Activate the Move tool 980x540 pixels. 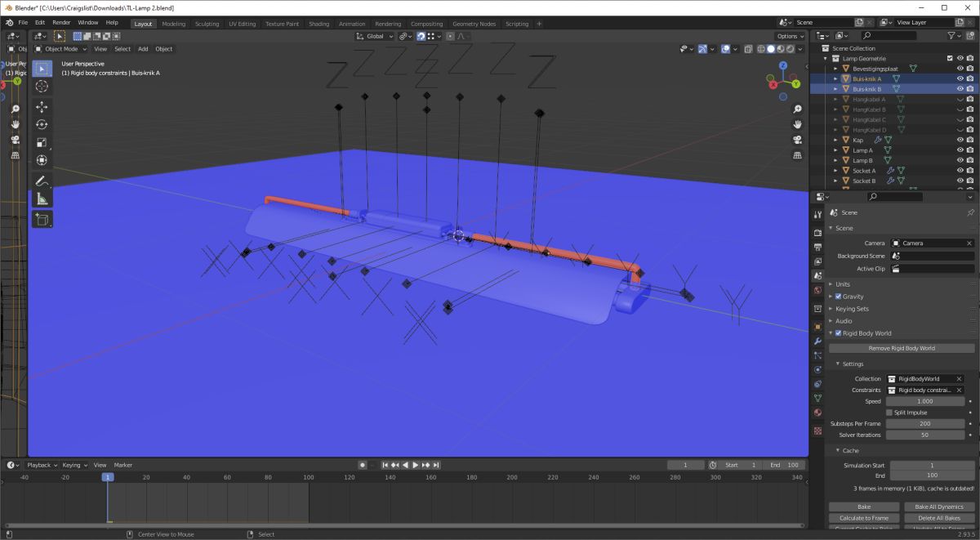42,107
